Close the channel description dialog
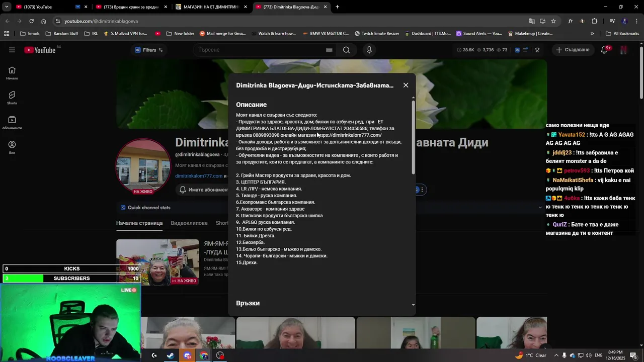Viewport: 644px width, 362px height. tap(406, 85)
